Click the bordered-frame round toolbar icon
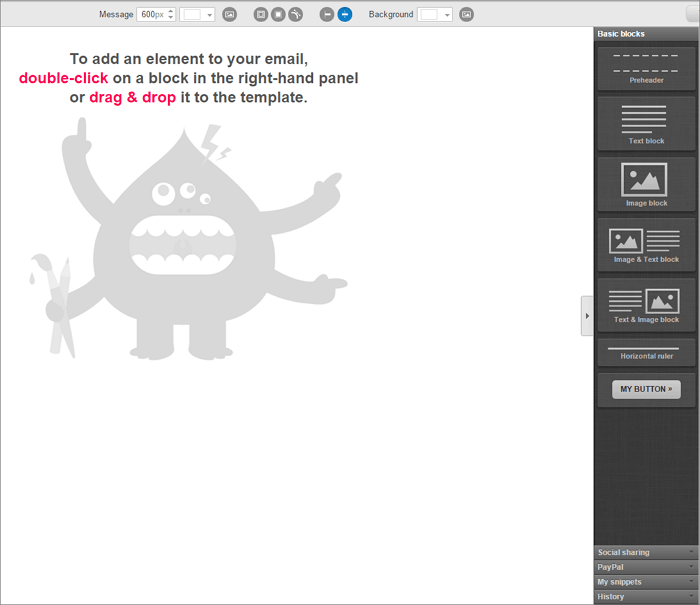700x605 pixels. click(261, 15)
